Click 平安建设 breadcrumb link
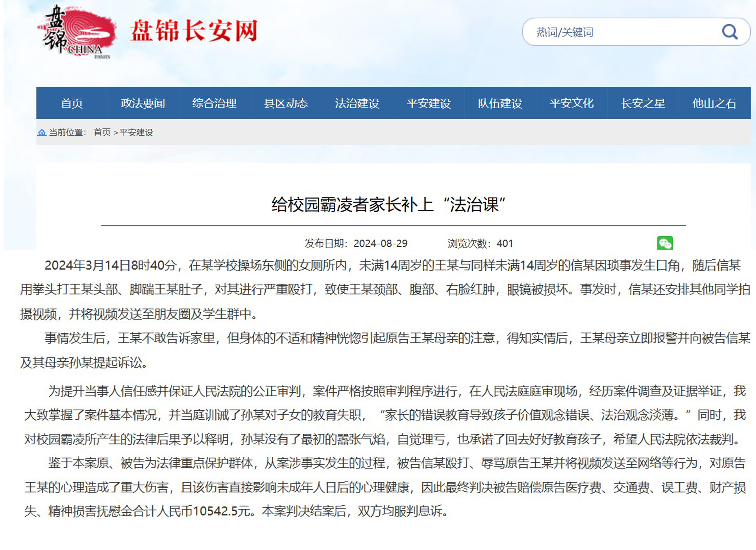The width and height of the screenshot is (756, 550). point(136,133)
